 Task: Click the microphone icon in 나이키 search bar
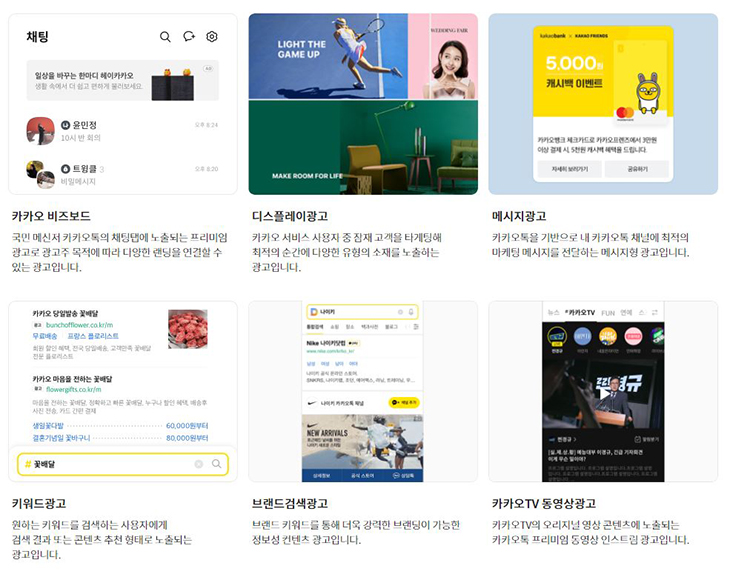(x=411, y=312)
